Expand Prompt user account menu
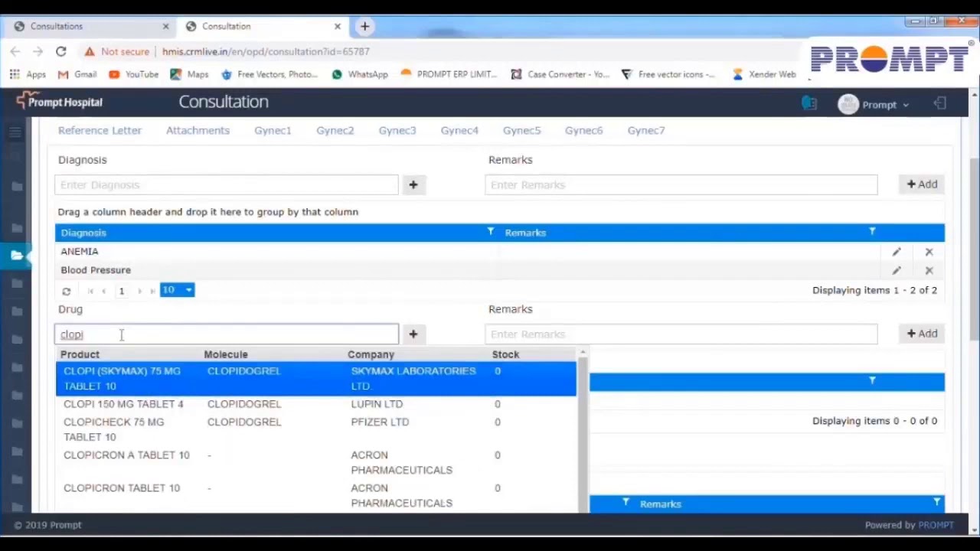Screen dimensions: 980x551 [874, 104]
